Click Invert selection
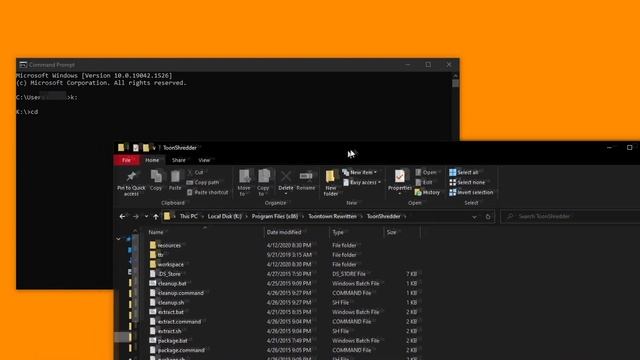The width and height of the screenshot is (640, 360). [x=471, y=192]
